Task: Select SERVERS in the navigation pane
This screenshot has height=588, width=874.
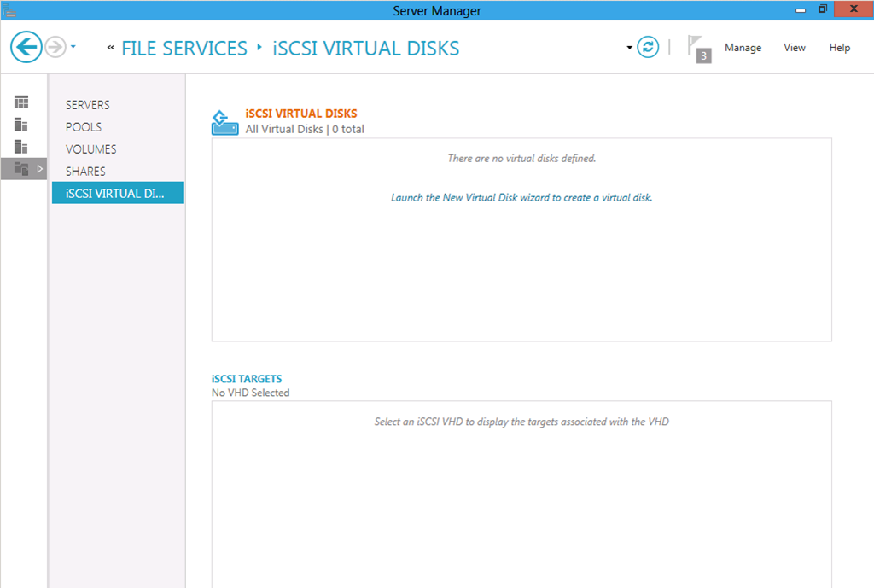Action: point(88,105)
